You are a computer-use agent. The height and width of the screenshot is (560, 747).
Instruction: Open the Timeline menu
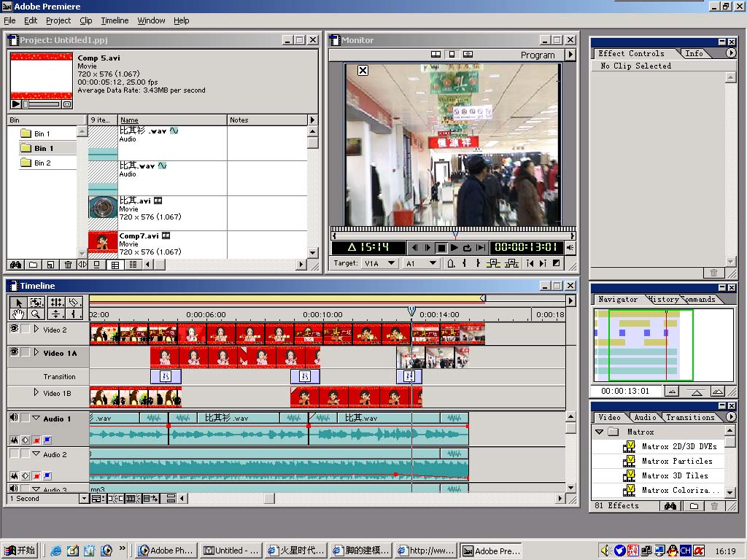115,20
